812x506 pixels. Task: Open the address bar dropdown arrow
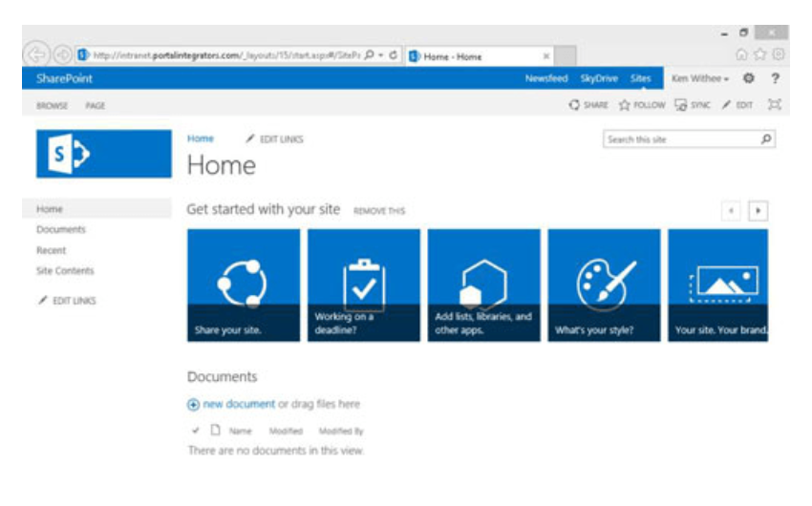point(381,54)
